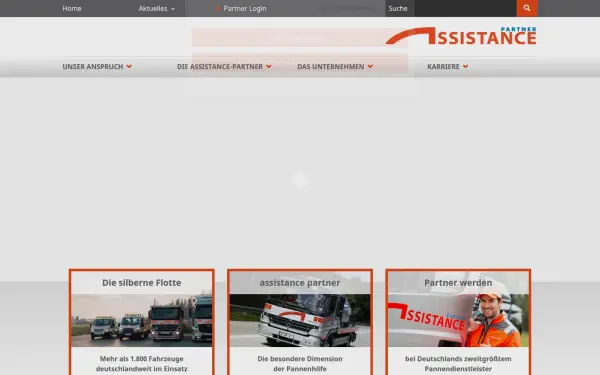This screenshot has width=600, height=375.
Task: Click the Assistance Partner logo
Action: point(461,36)
